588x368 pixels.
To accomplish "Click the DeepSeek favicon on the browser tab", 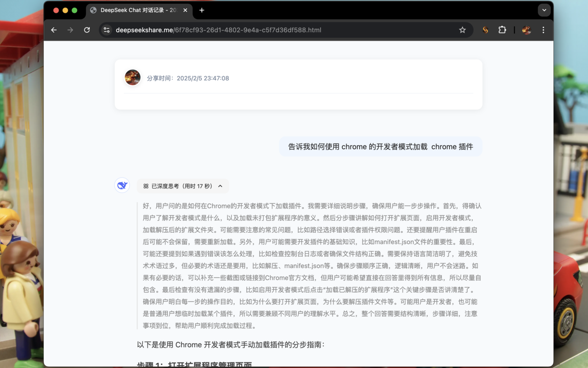I will (93, 10).
